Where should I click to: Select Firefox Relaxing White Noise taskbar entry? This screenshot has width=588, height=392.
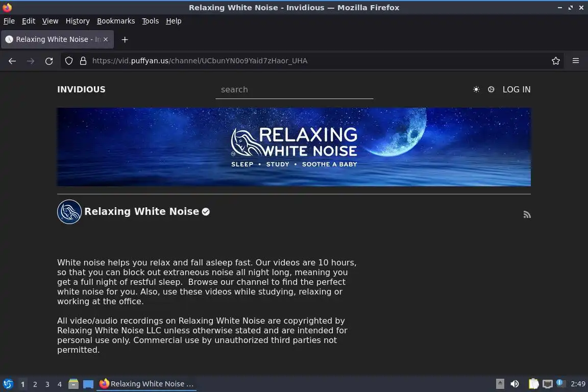(x=146, y=384)
